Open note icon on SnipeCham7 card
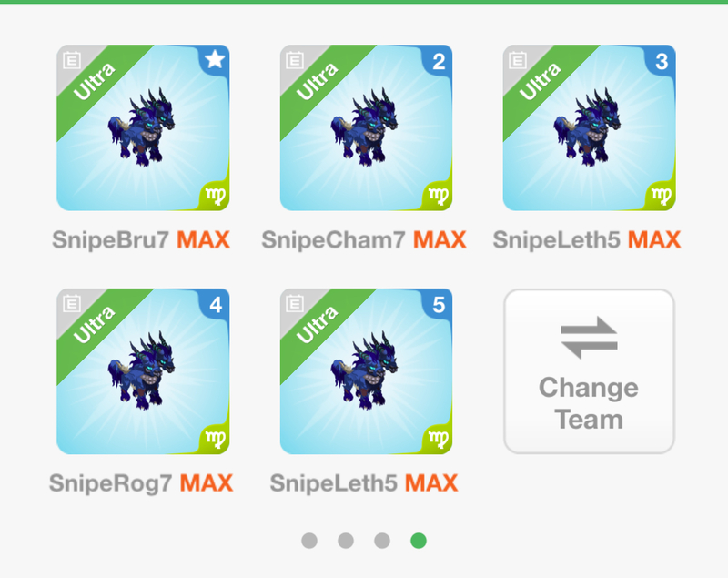 [295, 60]
